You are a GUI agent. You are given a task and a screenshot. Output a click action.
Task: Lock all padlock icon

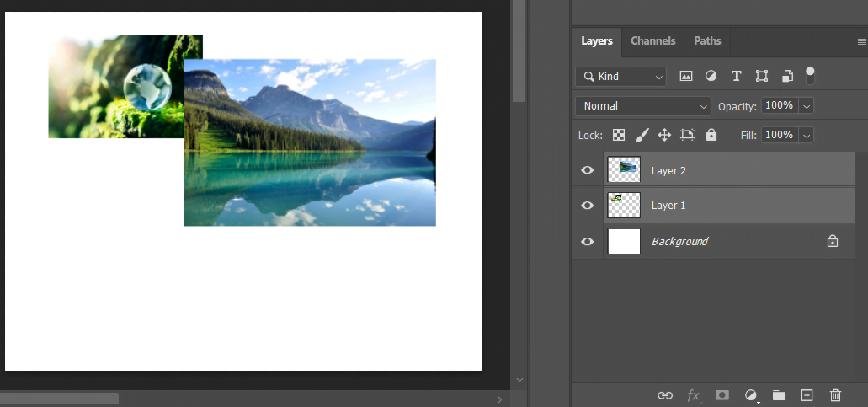point(711,135)
